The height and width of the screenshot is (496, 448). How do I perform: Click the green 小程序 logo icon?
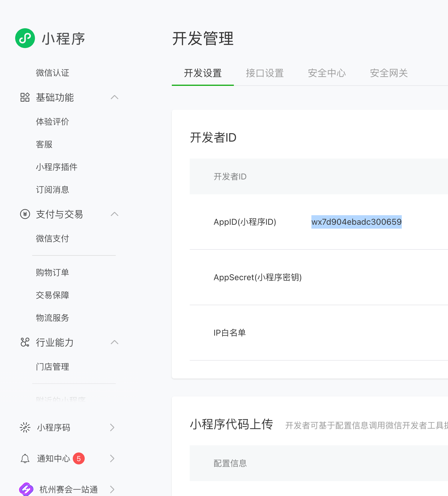[x=25, y=38]
